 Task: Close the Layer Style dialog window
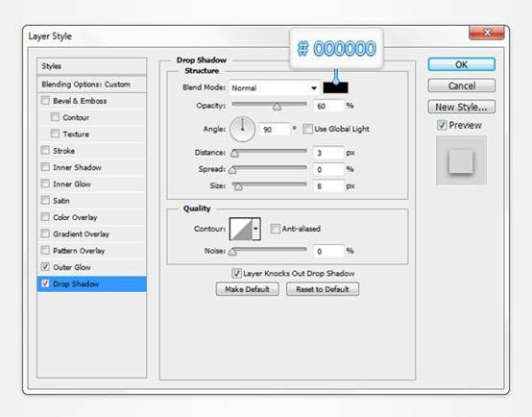[487, 33]
